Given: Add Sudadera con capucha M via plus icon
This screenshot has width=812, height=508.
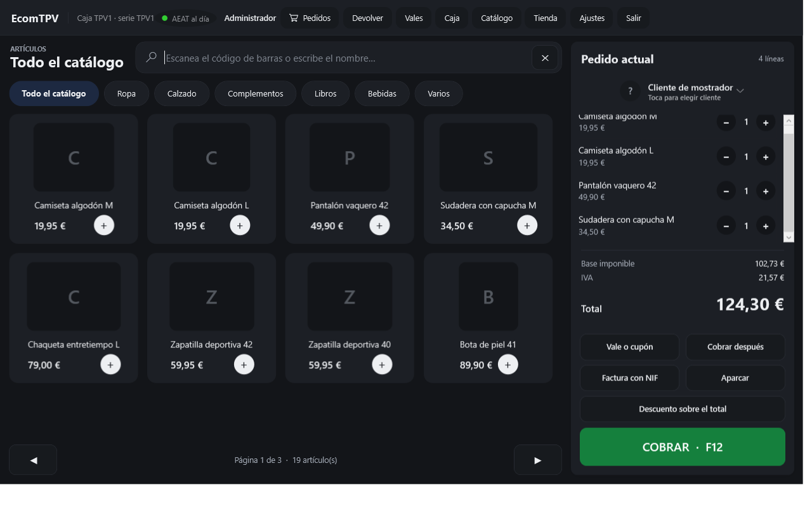Looking at the screenshot, I should 527,225.
